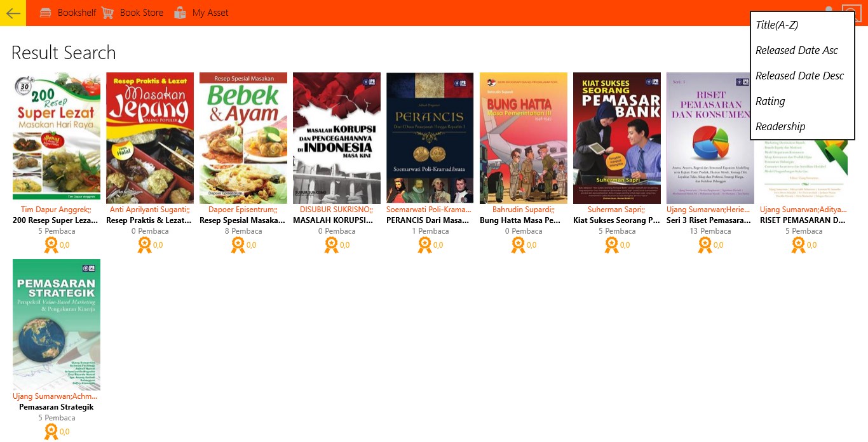Screen dimensions: 868x442
Task: Open the Bebek & Ayam book cover
Action: 243,138
